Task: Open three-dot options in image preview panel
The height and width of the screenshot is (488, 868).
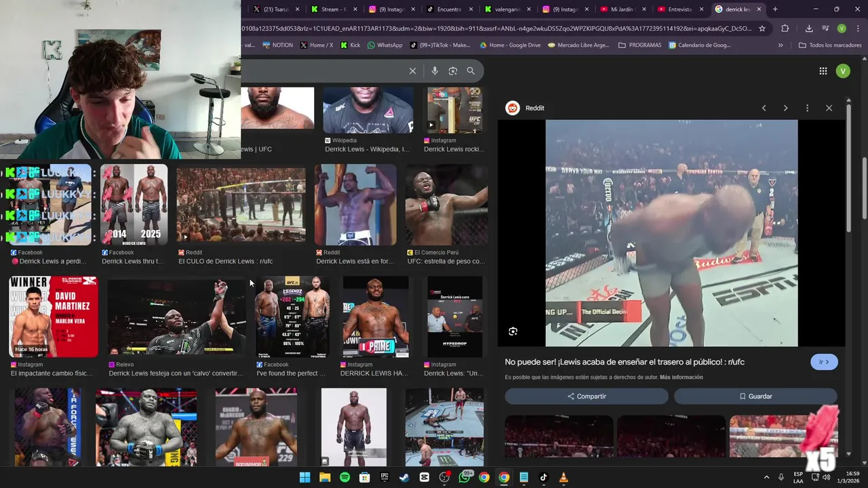Action: tap(807, 108)
